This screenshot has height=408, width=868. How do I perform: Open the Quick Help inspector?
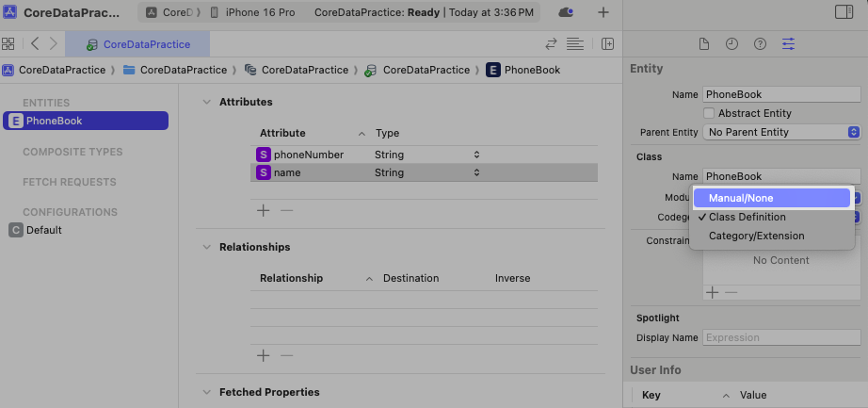[x=760, y=44]
